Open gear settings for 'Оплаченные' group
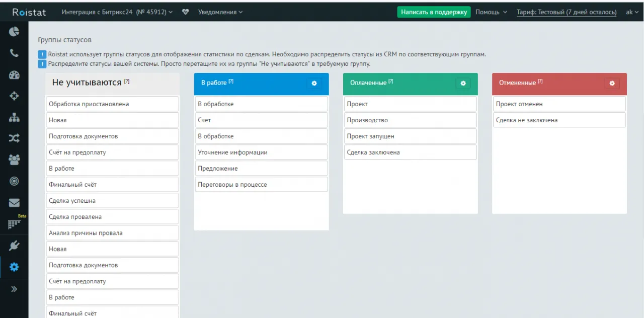This screenshot has width=644, height=318. (463, 84)
